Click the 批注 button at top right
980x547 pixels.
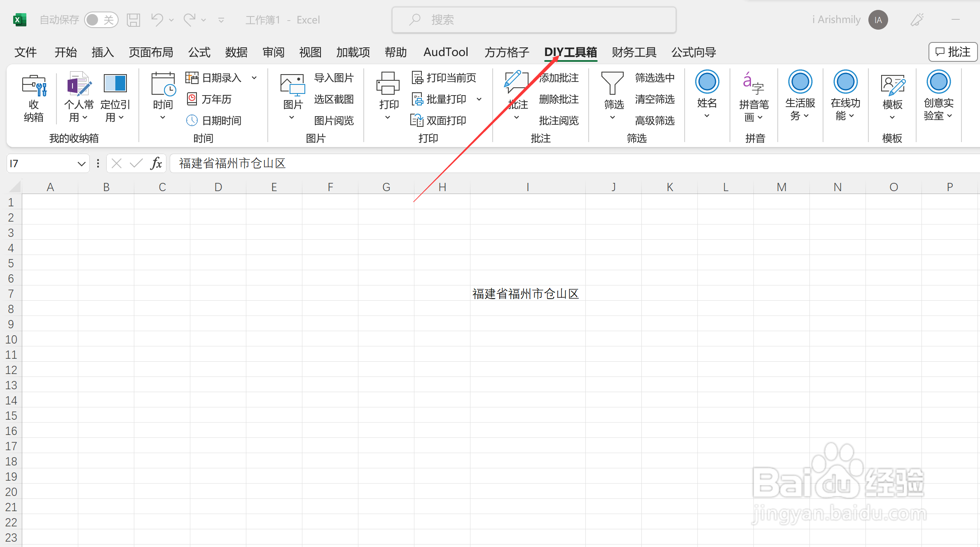953,52
